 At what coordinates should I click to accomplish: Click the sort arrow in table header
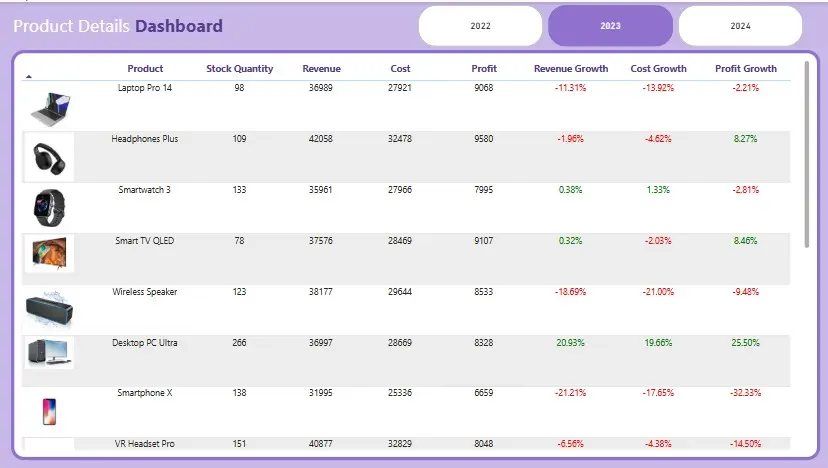(29, 75)
